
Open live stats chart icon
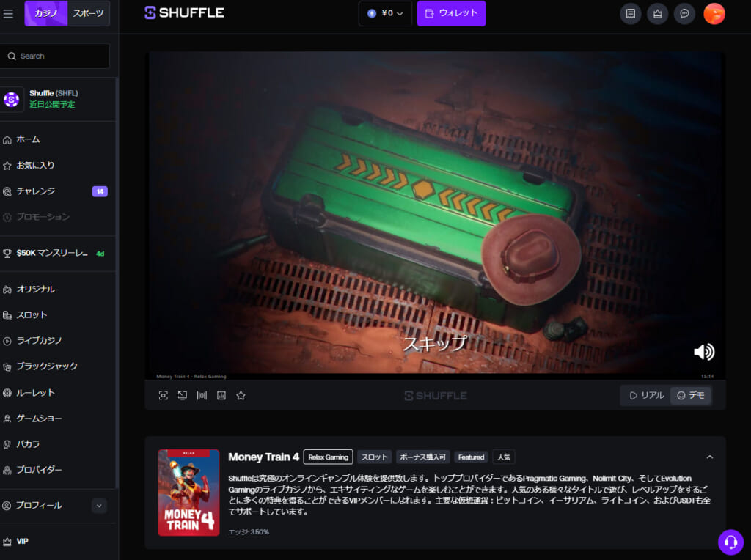221,395
